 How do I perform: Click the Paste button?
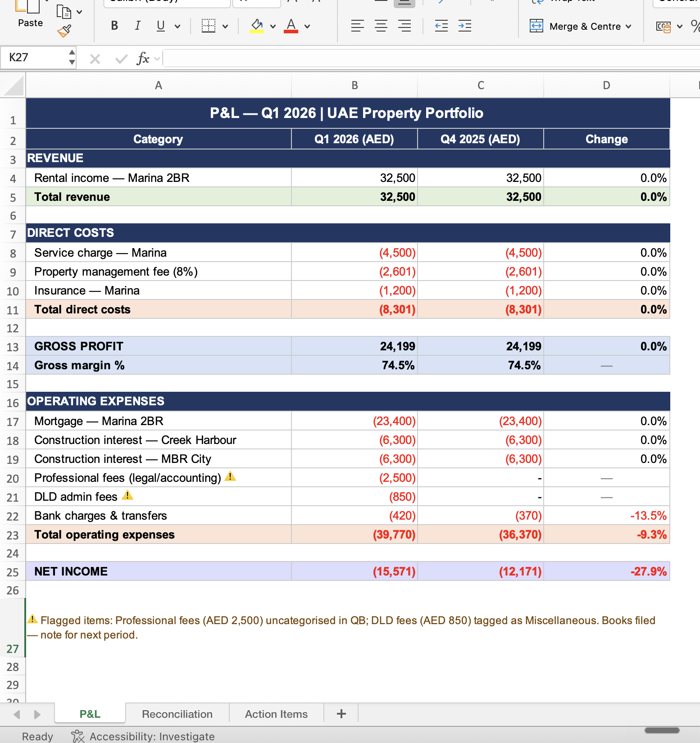point(30,14)
